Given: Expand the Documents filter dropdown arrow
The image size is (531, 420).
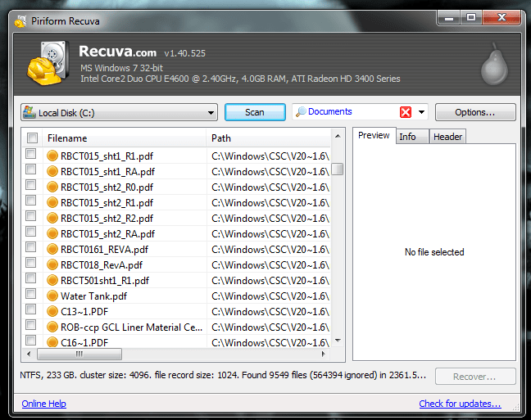Looking at the screenshot, I should point(421,112).
